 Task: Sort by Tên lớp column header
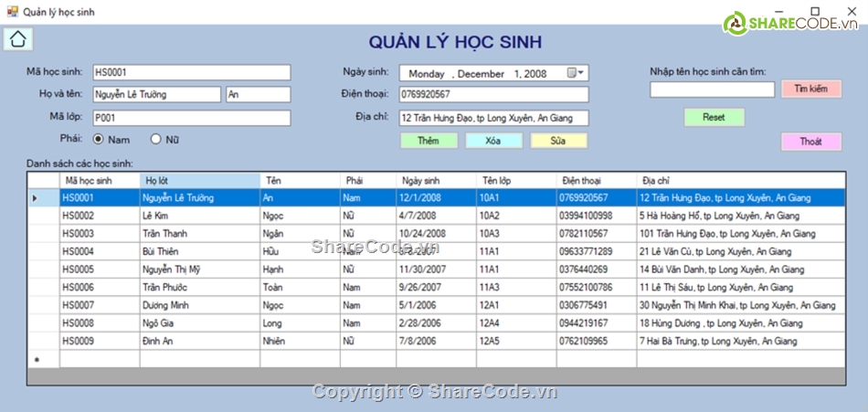point(516,181)
